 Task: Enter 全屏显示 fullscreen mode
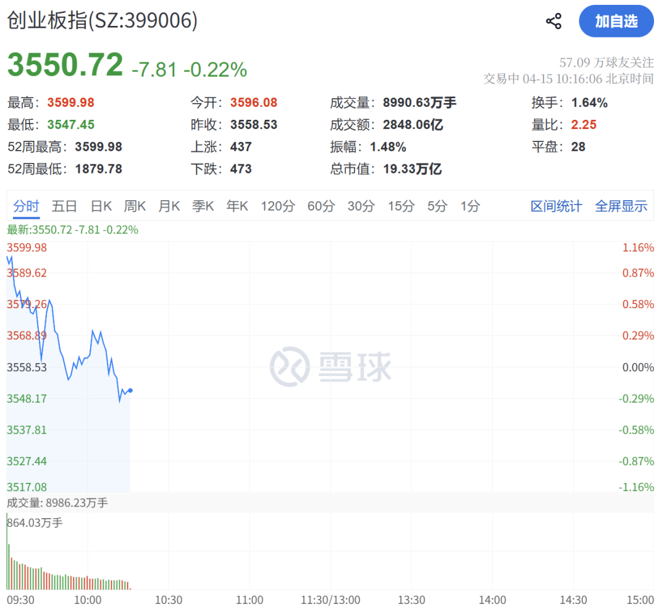point(621,206)
